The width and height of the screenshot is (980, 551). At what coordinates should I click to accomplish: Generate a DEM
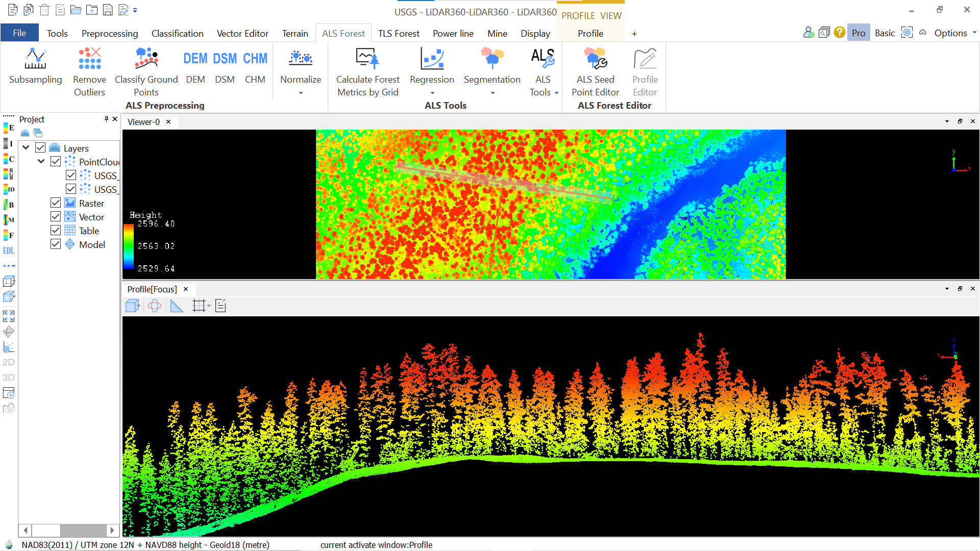click(x=195, y=68)
